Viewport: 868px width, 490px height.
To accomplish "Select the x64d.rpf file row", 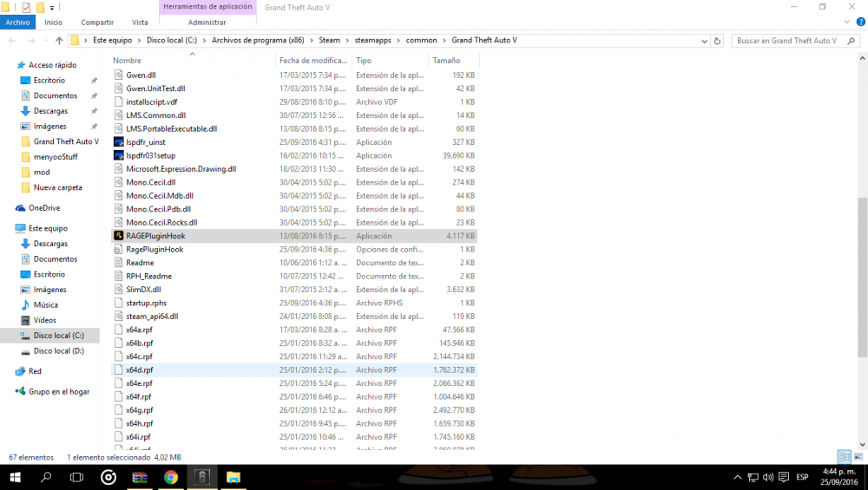I will pos(294,370).
